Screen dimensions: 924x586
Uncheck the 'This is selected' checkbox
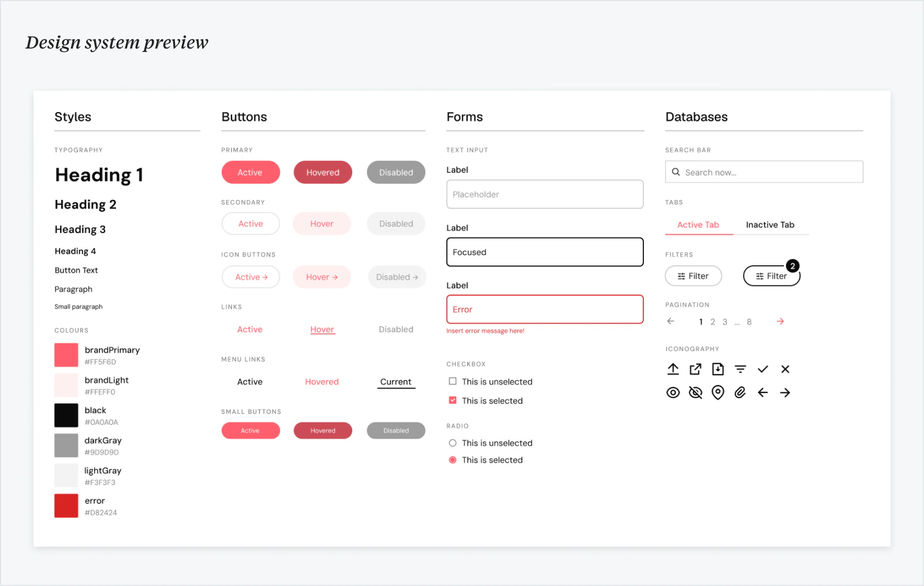point(453,400)
